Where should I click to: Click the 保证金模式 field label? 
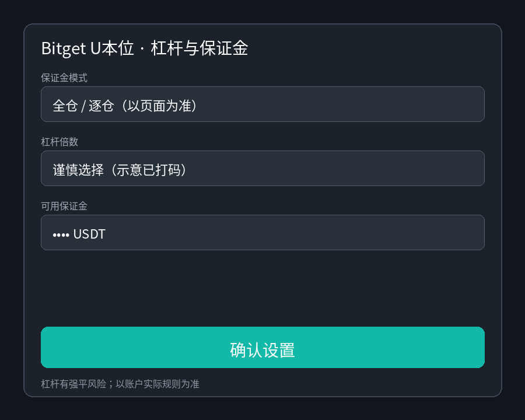[x=64, y=78]
